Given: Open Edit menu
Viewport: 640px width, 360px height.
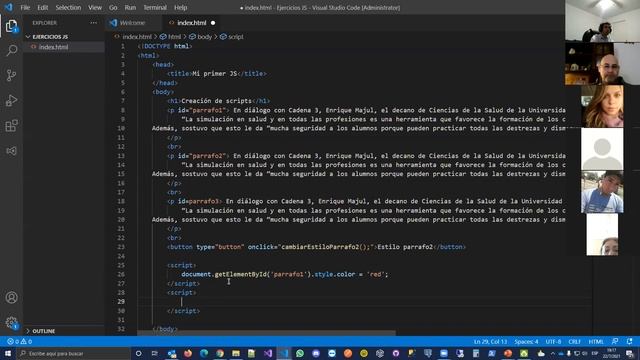Looking at the screenshot, I should [x=42, y=7].
